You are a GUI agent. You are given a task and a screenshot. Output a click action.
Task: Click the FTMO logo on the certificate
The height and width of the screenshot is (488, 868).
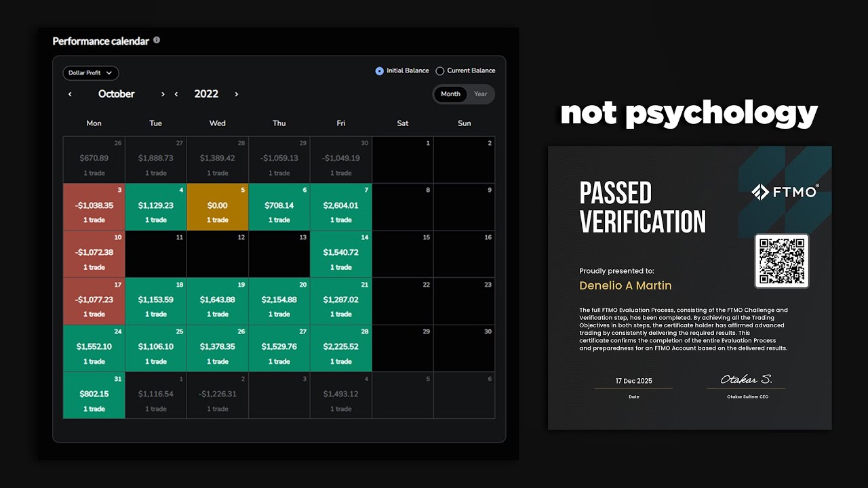click(785, 192)
